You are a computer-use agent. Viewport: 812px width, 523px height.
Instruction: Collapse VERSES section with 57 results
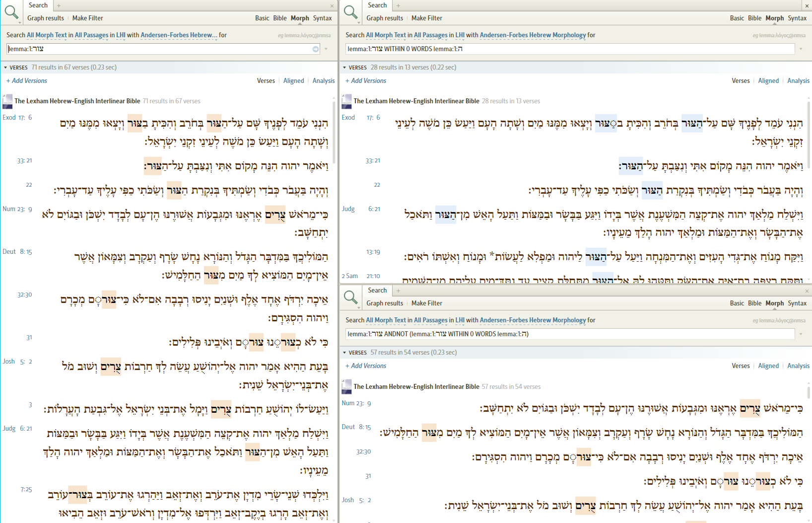[344, 353]
